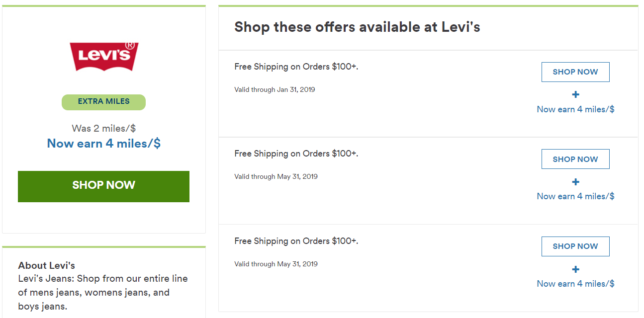Click the plus icon in first offer
644x318 pixels.
575,94
